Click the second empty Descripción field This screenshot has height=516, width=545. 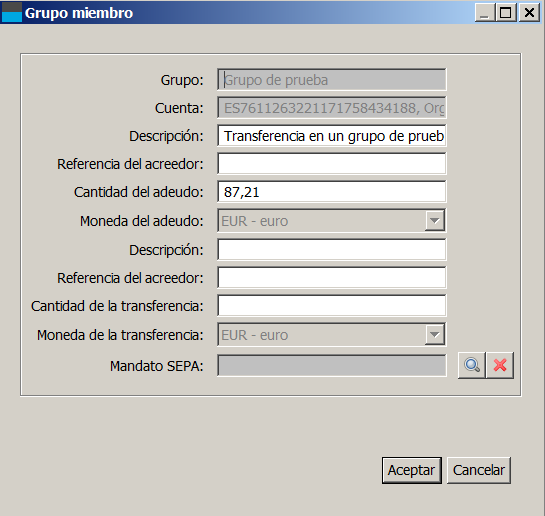(332, 249)
